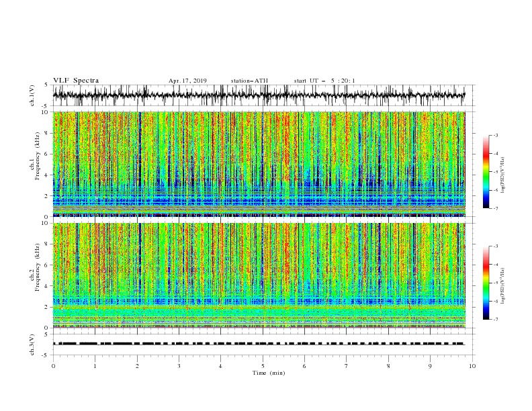Click the "ch.1(V)" axis label
This screenshot has width=532, height=411.
click(32, 95)
